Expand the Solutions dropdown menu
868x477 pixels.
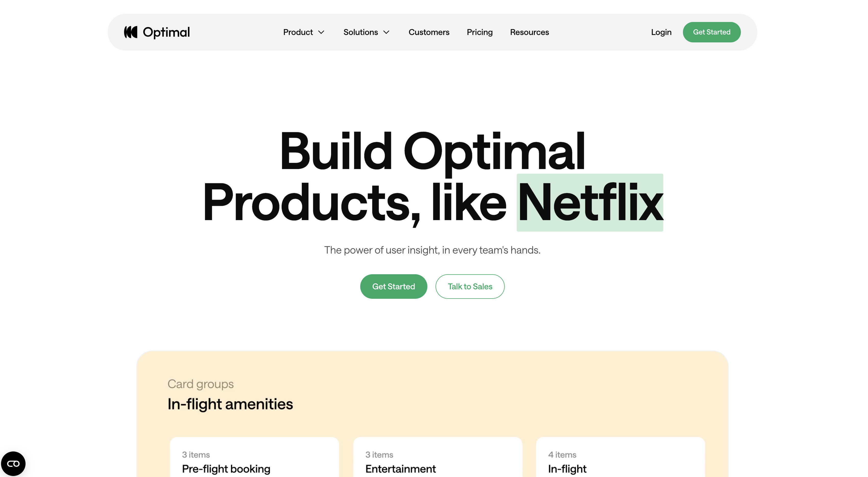(366, 32)
